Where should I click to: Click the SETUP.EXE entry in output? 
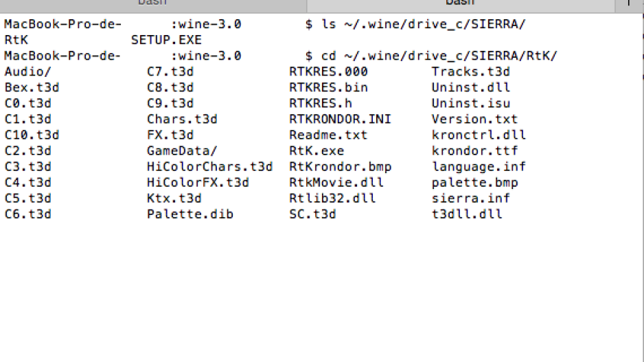coord(166,40)
